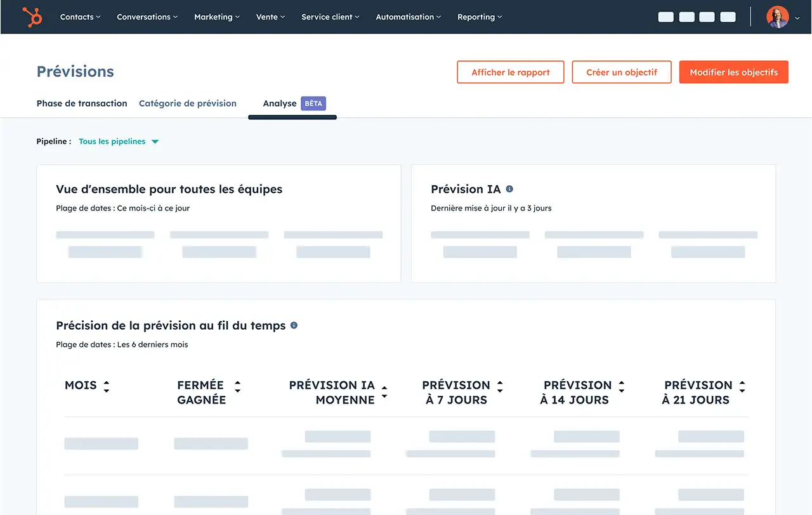
Task: Sort by Prévision IA moyenne arrows
Action: coord(384,392)
